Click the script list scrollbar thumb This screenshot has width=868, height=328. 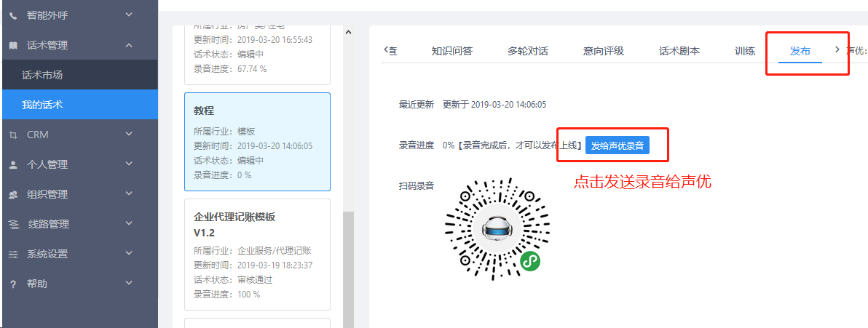tap(348, 268)
